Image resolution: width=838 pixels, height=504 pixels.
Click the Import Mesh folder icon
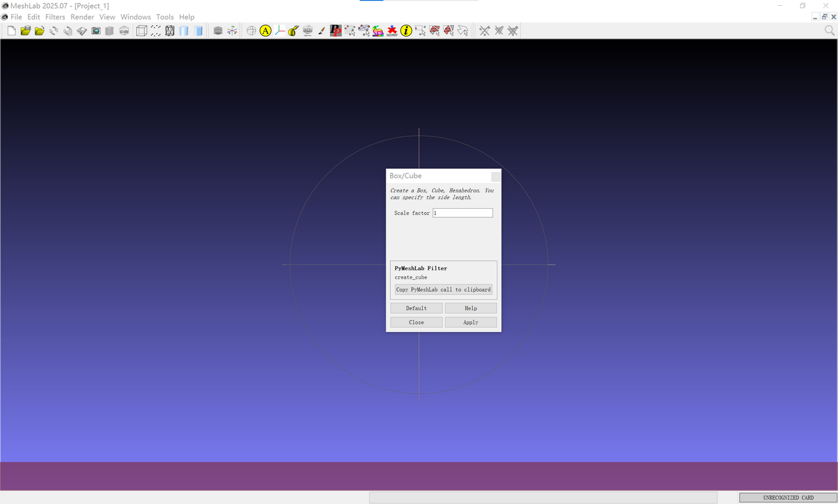point(26,31)
